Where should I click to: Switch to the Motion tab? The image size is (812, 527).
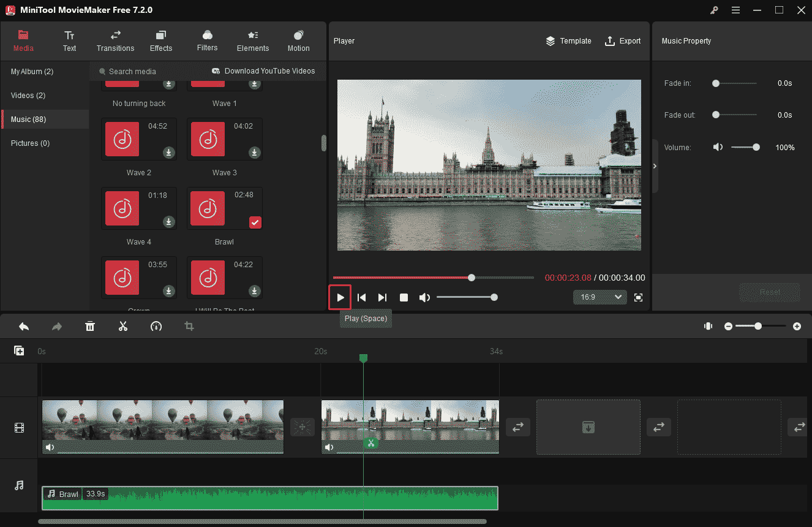coord(298,41)
